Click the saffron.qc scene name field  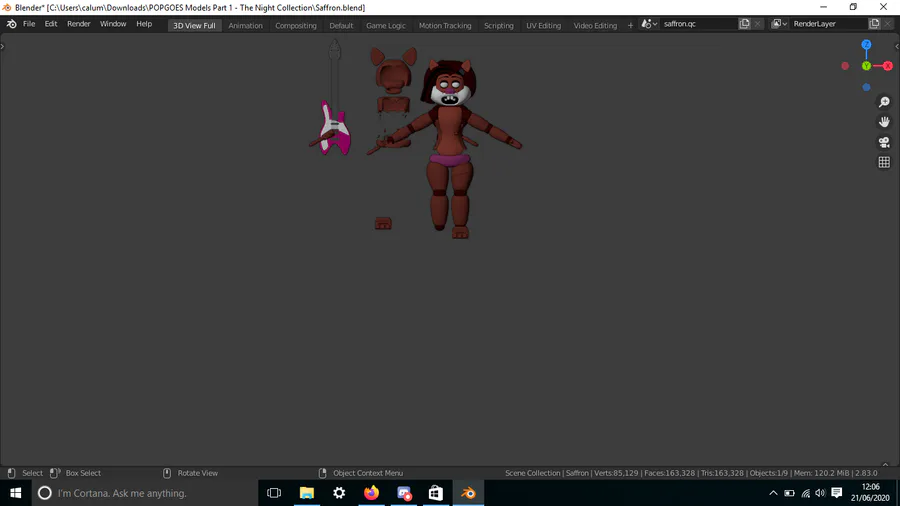coord(698,24)
